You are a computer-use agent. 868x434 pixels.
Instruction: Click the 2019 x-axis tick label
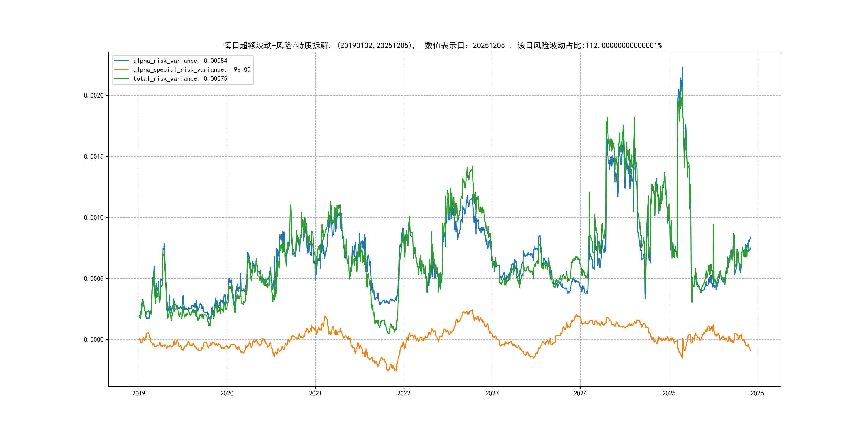tap(139, 393)
